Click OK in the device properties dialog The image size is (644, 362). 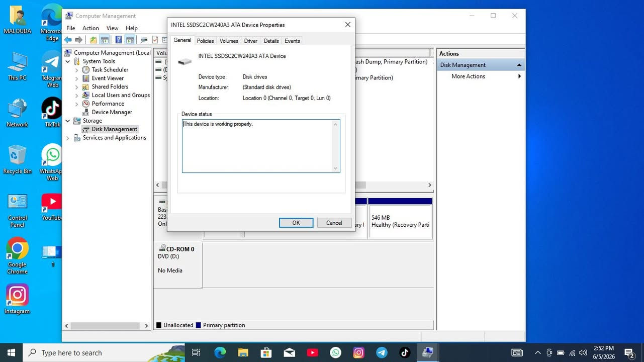point(296,223)
